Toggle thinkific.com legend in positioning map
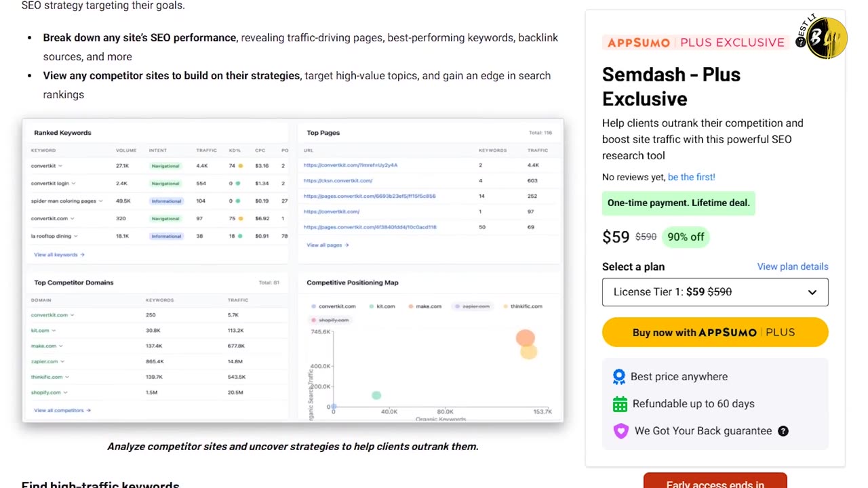Image resolution: width=868 pixels, height=488 pixels. point(522,306)
